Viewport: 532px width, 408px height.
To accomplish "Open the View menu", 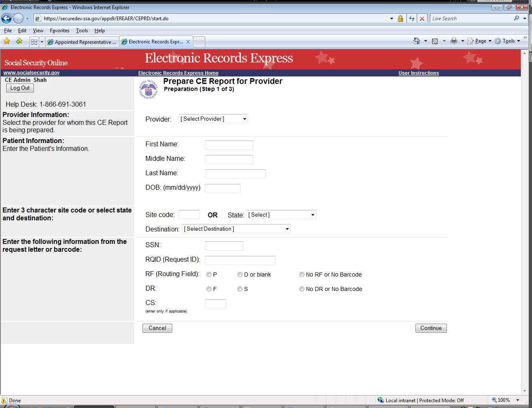I will (x=38, y=31).
